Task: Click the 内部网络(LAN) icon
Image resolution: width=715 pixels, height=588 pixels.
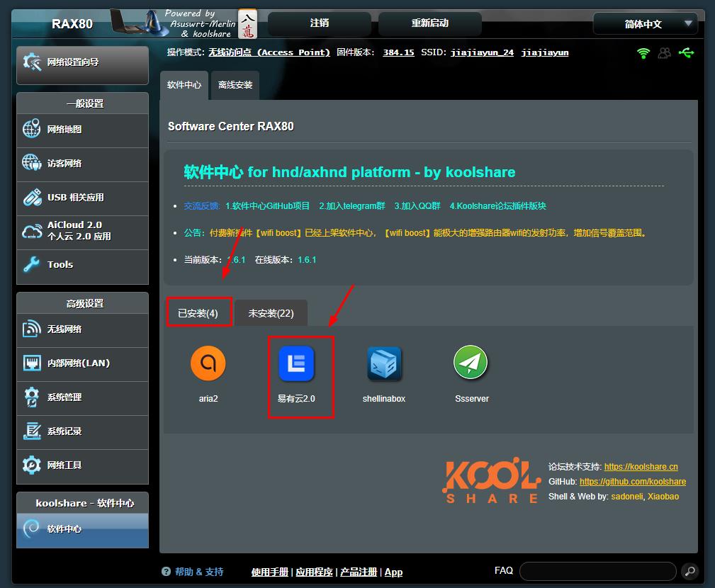Action: click(32, 363)
